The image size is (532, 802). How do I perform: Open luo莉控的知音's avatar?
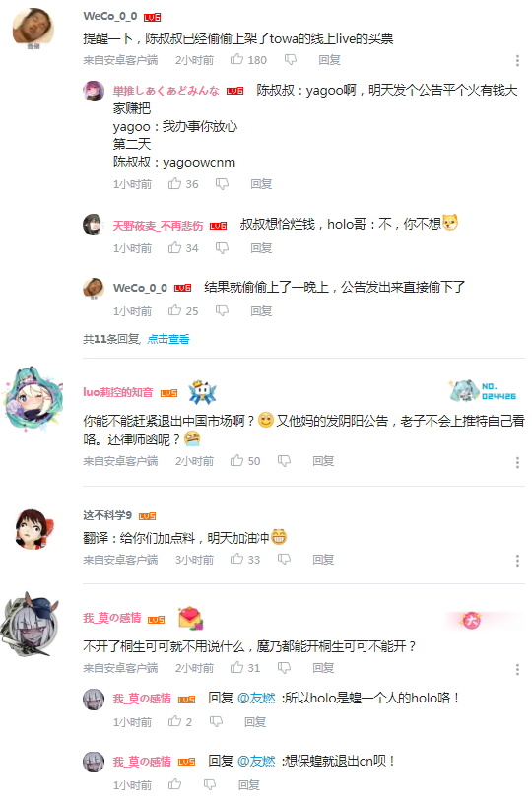tap(33, 398)
